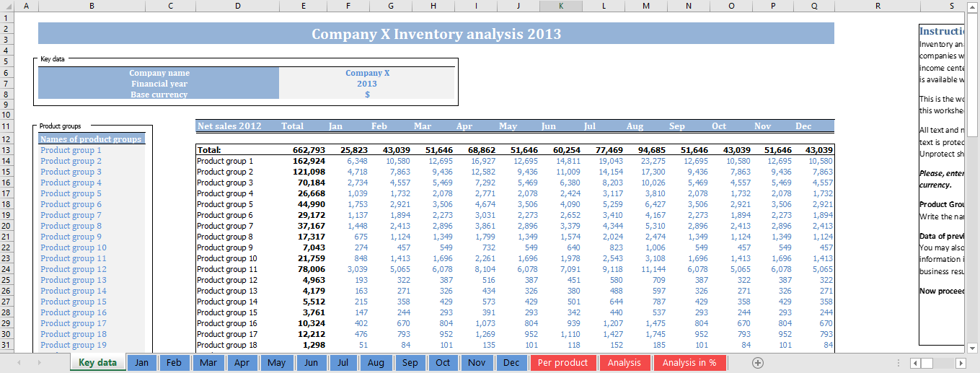Select the Product group 19 name cell
This screenshot has height=373, width=980.
point(92,345)
